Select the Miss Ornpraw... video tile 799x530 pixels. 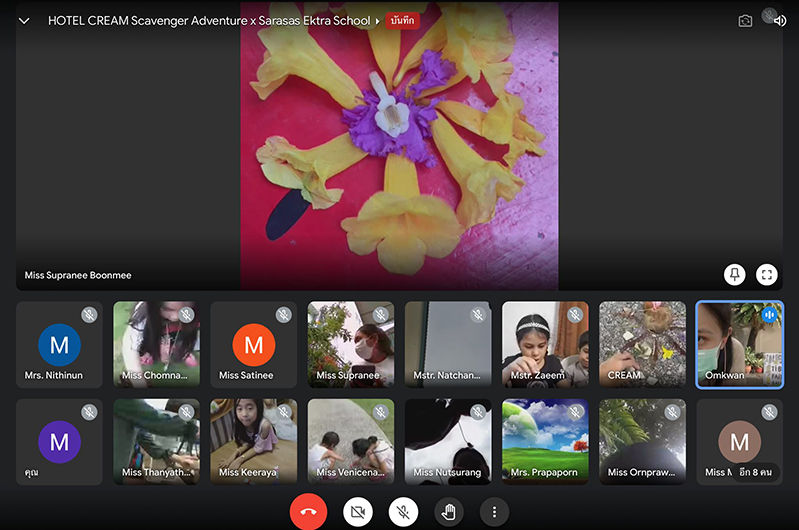643,442
